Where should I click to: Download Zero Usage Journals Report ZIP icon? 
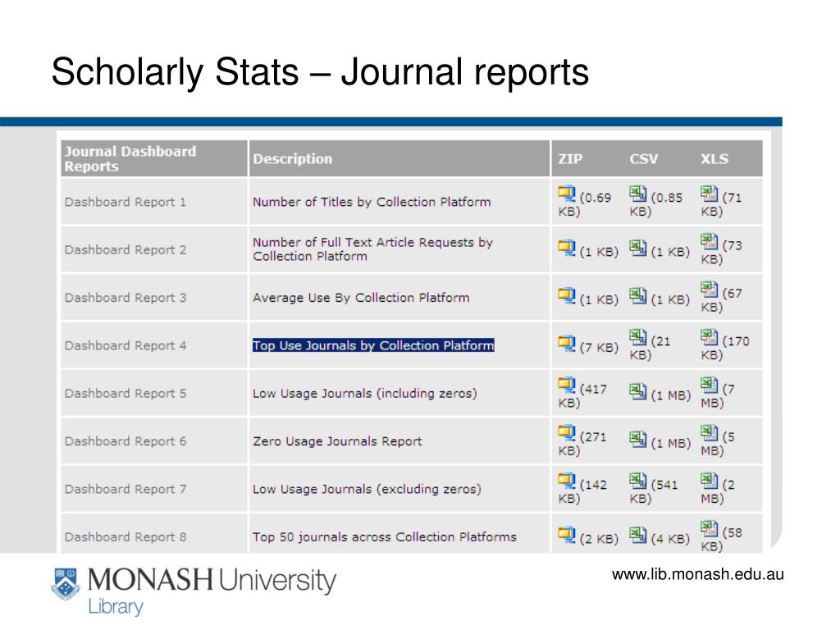(x=567, y=433)
